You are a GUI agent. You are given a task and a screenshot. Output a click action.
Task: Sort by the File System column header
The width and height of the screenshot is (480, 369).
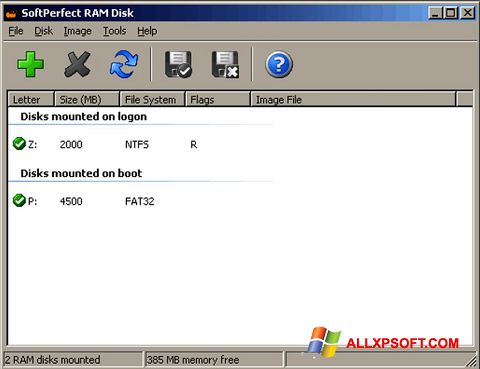152,99
